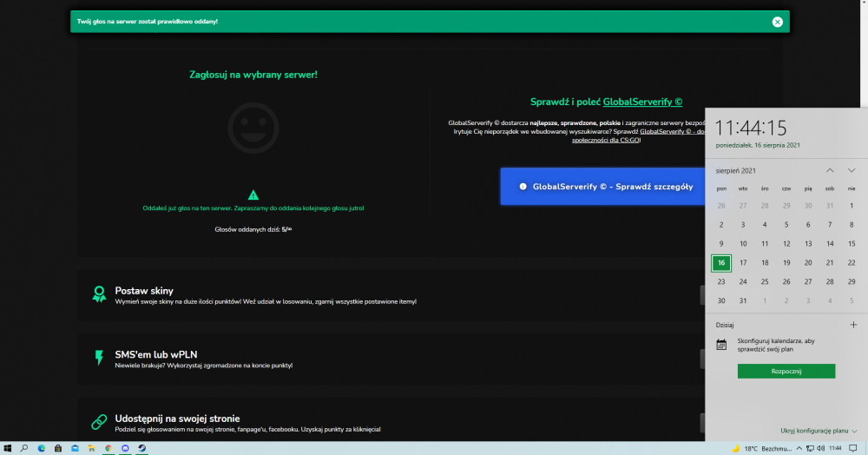
Task: Select August 4 in calendar
Action: click(x=765, y=225)
